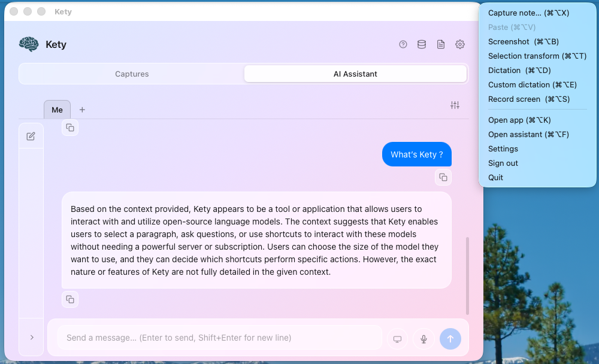The width and height of the screenshot is (599, 364).
Task: Open the database icon in header
Action: (422, 44)
